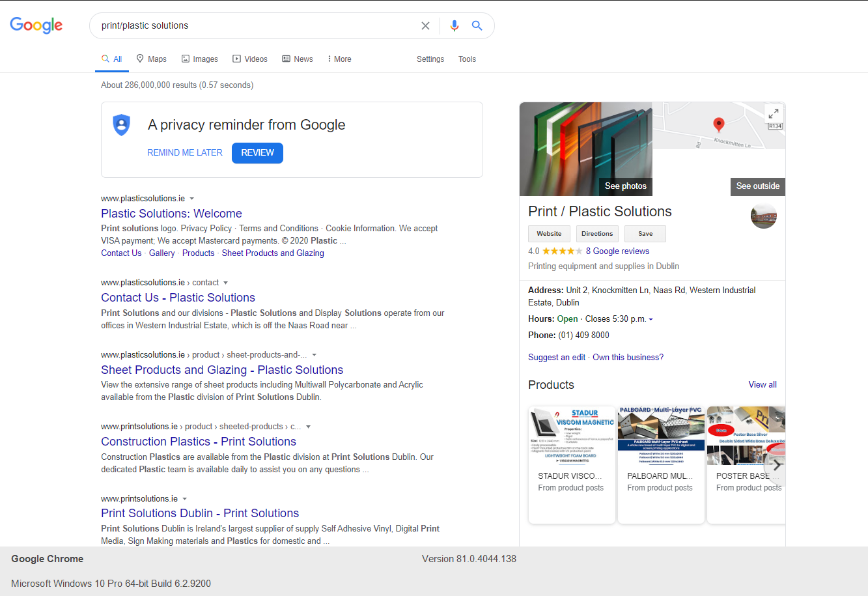Viewport: 868px width, 596px height.
Task: Open Construction Plastics - Print Solutions result
Action: (x=199, y=442)
